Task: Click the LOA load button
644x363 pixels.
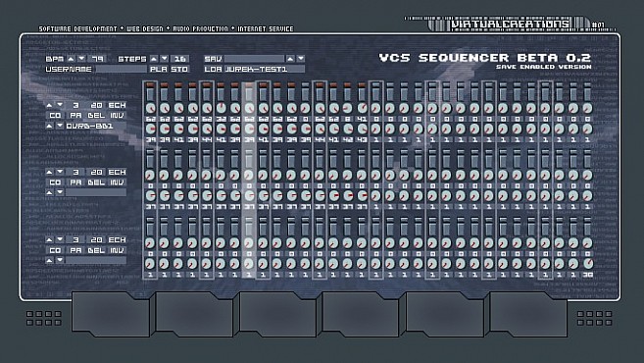Action: [x=213, y=69]
